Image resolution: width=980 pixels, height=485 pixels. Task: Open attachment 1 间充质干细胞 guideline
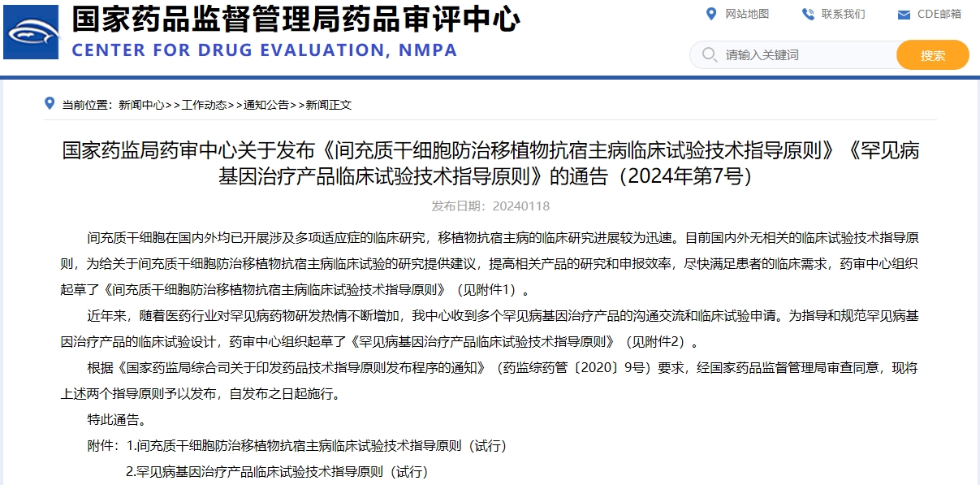point(317,446)
